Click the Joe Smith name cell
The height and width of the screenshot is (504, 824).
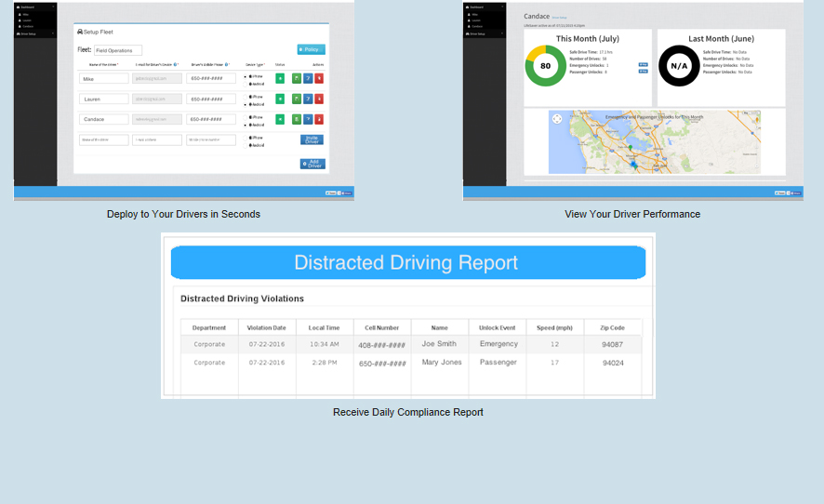[439, 344]
